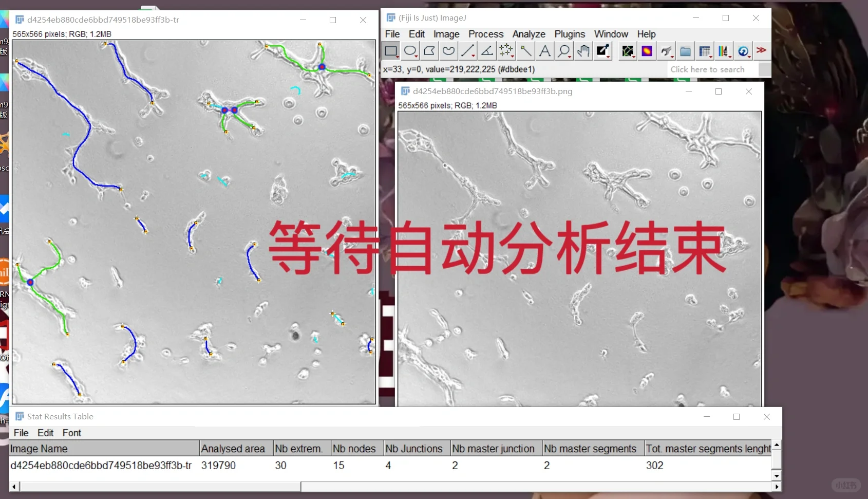Select the Oval selection tool

[410, 51]
